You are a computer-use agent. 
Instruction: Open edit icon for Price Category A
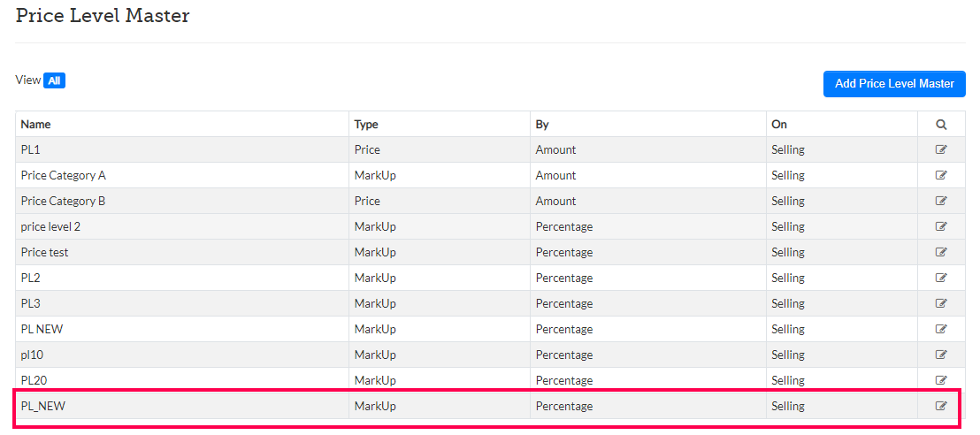(x=941, y=176)
